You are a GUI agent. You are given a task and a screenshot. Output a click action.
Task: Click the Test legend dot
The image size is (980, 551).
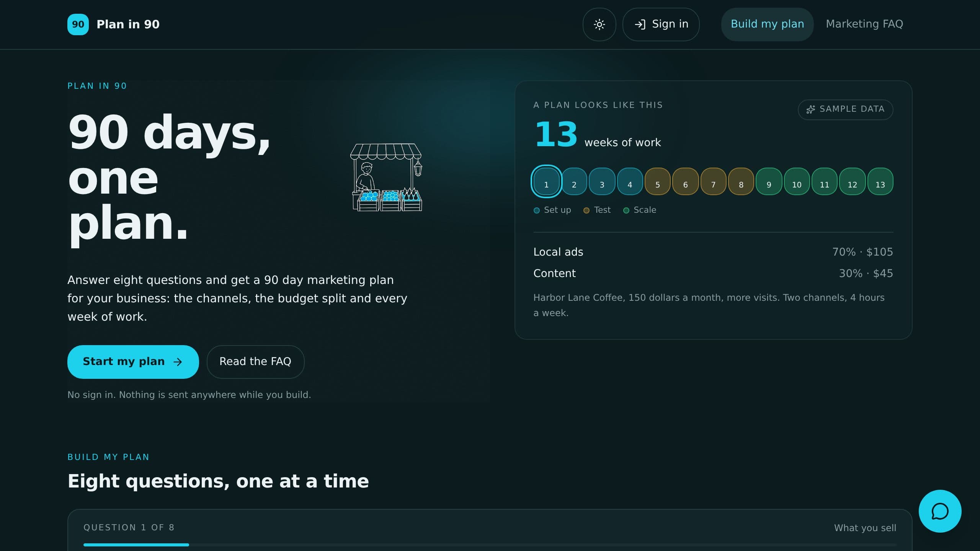click(586, 210)
